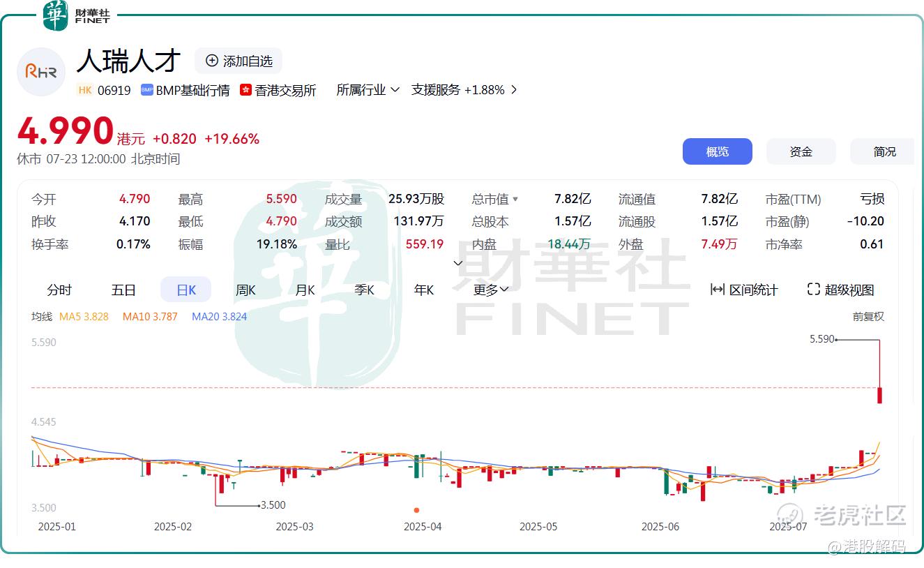Click the 财華社 FINET logo
Image resolution: width=924 pixels, height=568 pixels.
pos(76,15)
